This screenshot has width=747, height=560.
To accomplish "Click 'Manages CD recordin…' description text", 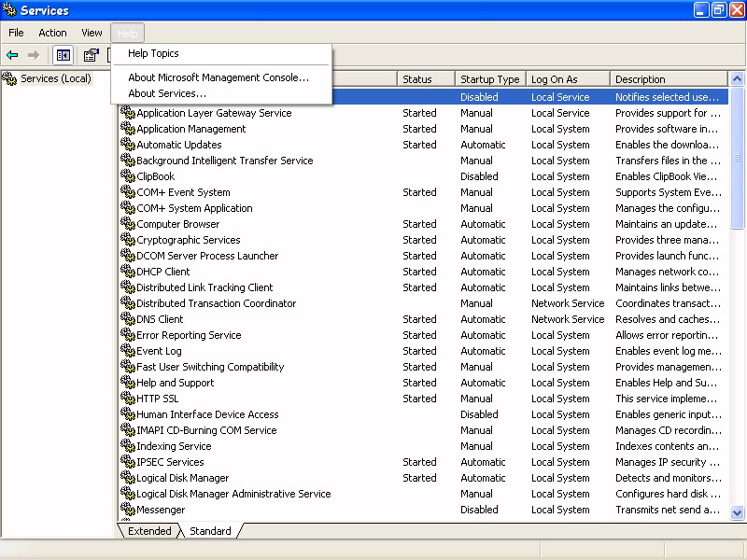I will pos(669,430).
